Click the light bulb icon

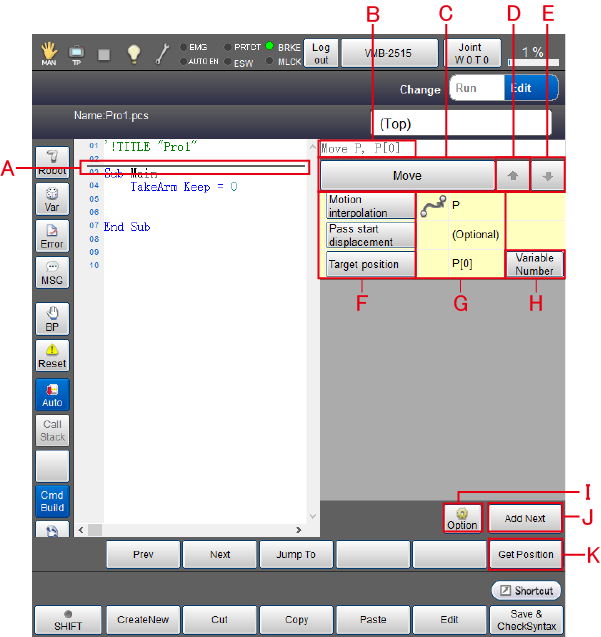(x=133, y=54)
